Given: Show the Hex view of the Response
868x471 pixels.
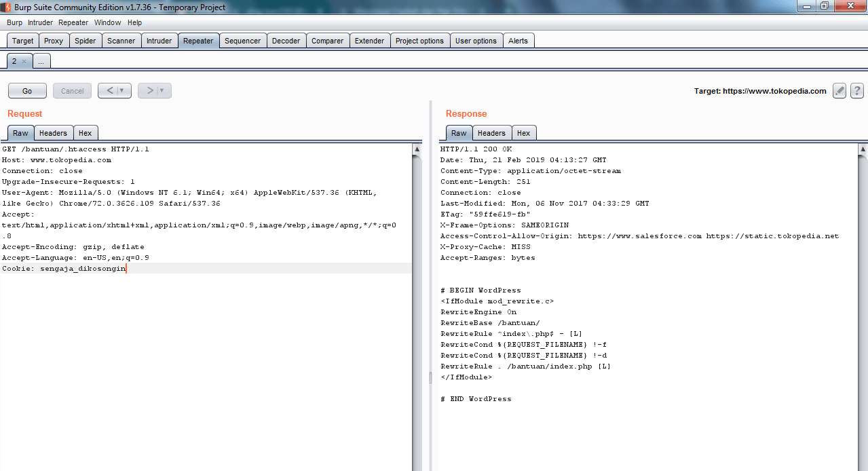Looking at the screenshot, I should (x=524, y=132).
